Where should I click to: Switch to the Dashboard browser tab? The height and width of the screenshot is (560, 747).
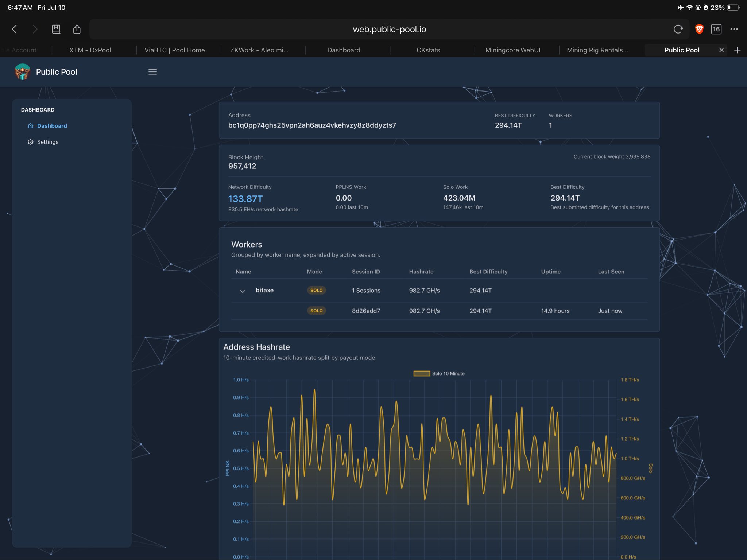(x=344, y=50)
